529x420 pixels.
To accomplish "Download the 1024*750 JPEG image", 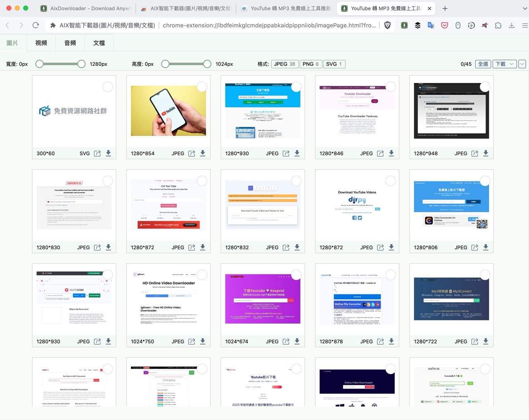I will (203, 341).
